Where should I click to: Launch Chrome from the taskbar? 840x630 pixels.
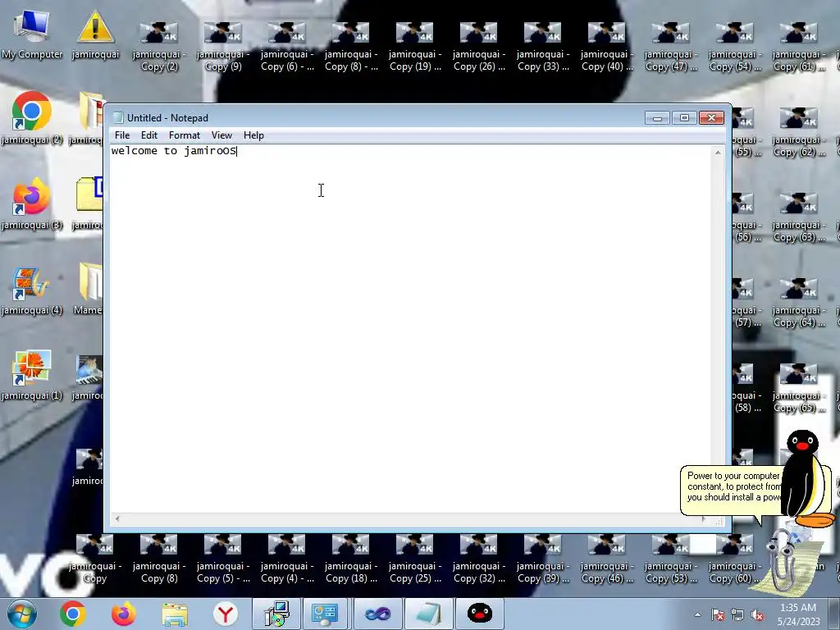(73, 614)
